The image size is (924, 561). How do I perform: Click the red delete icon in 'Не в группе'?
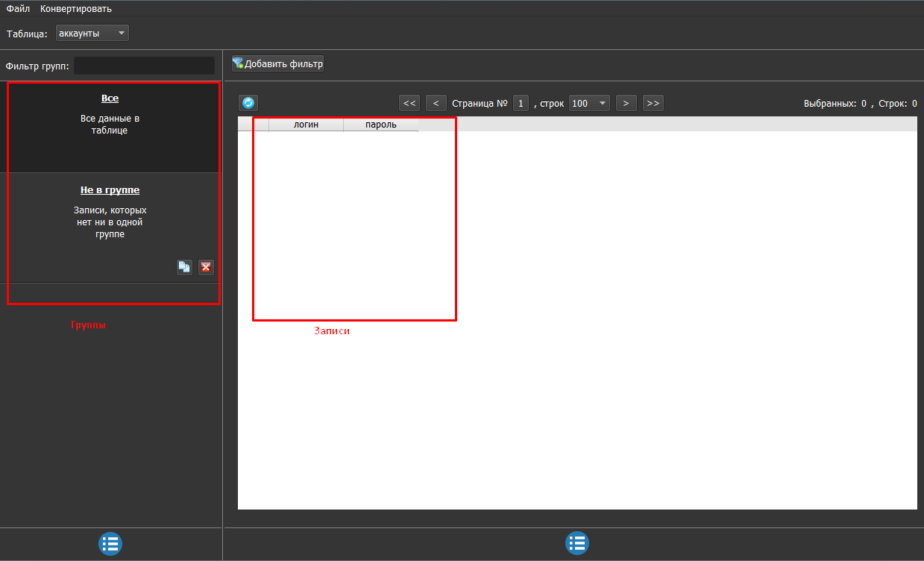pyautogui.click(x=206, y=267)
